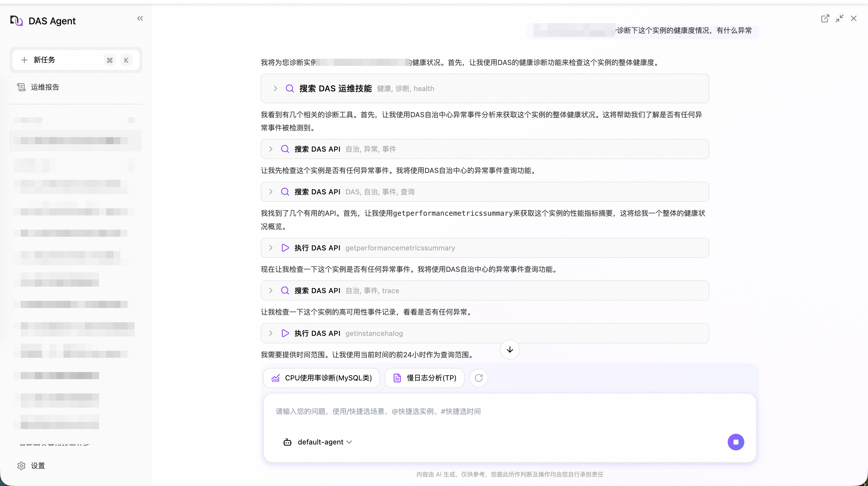Open 运维报告 in the sidebar
This screenshot has height=486, width=868.
click(45, 87)
